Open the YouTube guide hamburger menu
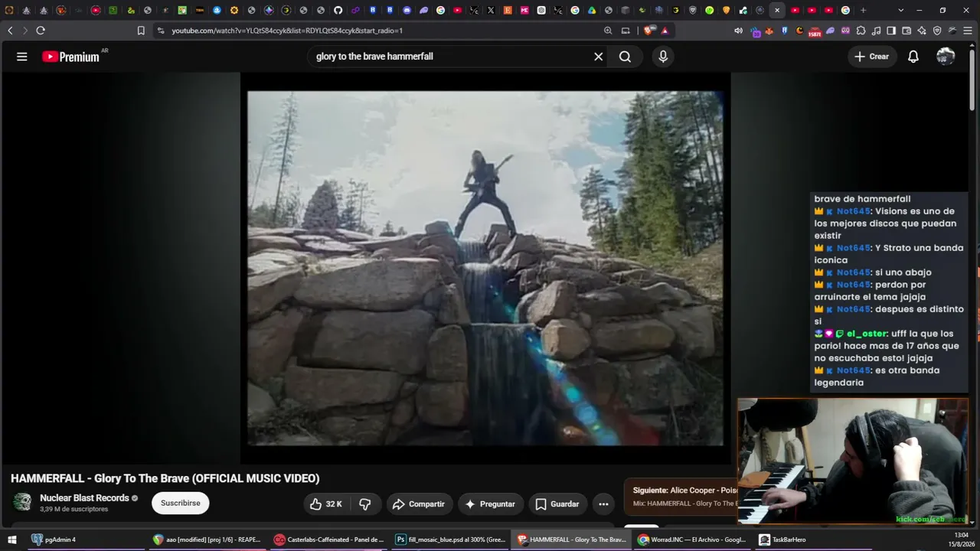The image size is (980, 551). (22, 57)
